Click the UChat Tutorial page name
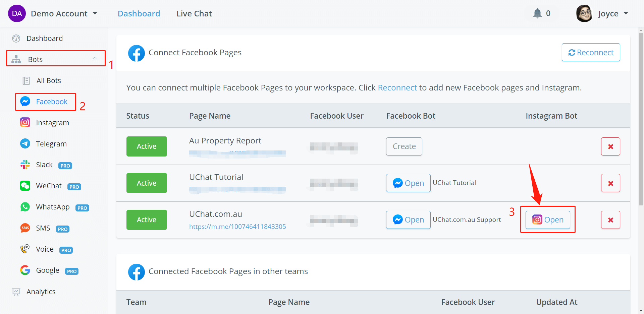This screenshot has width=644, height=314. pos(216,177)
